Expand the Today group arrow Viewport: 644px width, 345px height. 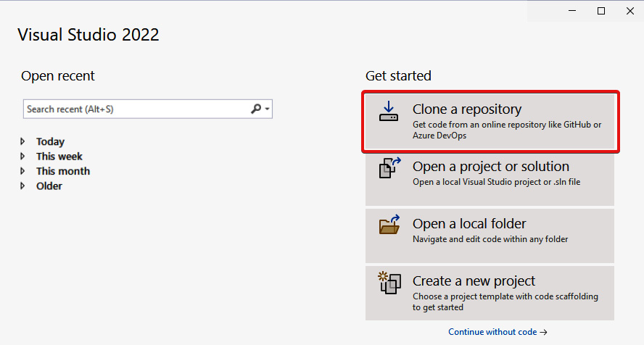coord(22,141)
